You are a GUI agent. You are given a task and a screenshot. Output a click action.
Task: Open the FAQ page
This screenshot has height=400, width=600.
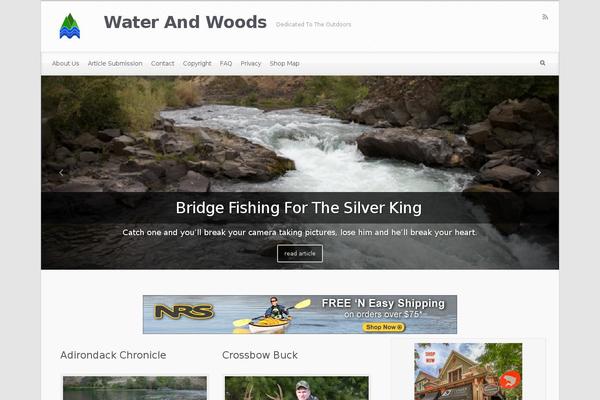coord(226,64)
